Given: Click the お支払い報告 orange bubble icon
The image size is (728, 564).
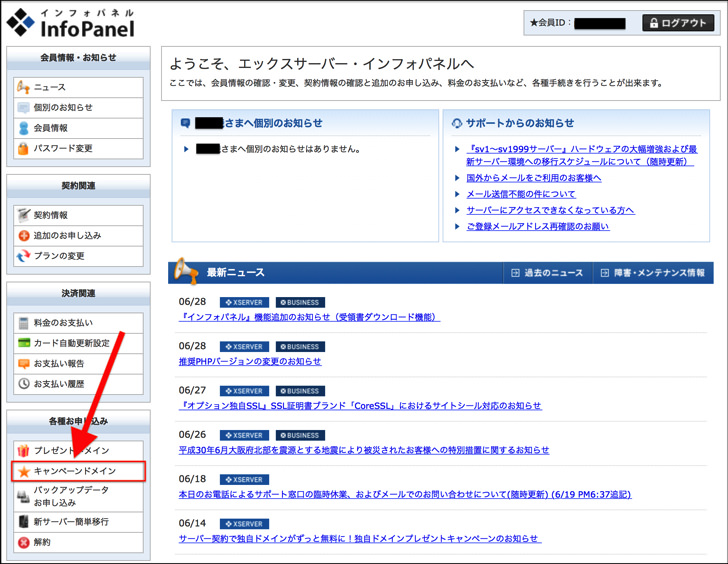Looking at the screenshot, I should coord(24,363).
